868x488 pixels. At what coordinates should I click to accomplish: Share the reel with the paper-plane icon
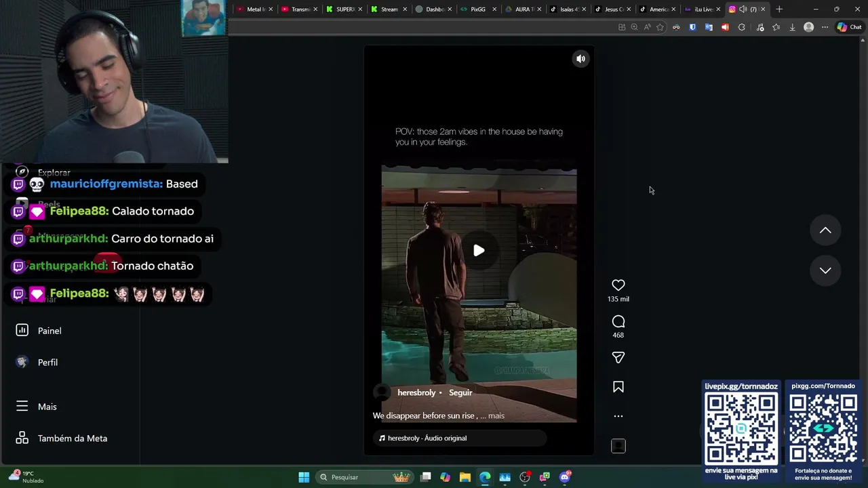pos(618,357)
